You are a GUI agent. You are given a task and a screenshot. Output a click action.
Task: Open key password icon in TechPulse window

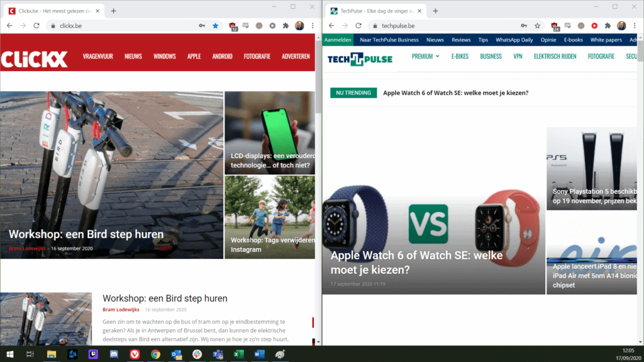524,26
